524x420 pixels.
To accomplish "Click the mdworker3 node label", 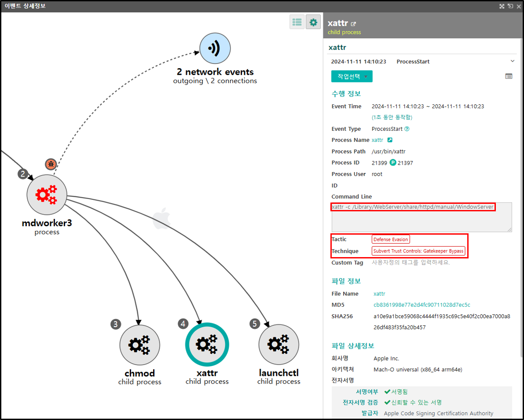I will click(47, 223).
